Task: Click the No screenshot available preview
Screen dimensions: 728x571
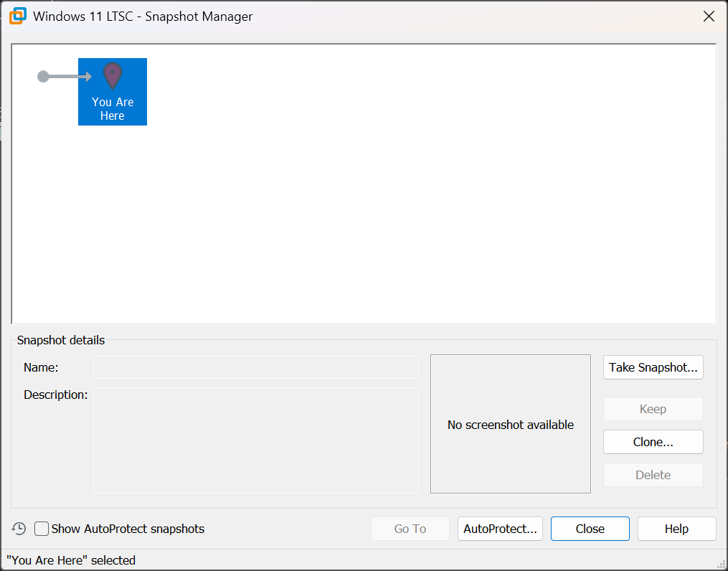Action: point(510,424)
